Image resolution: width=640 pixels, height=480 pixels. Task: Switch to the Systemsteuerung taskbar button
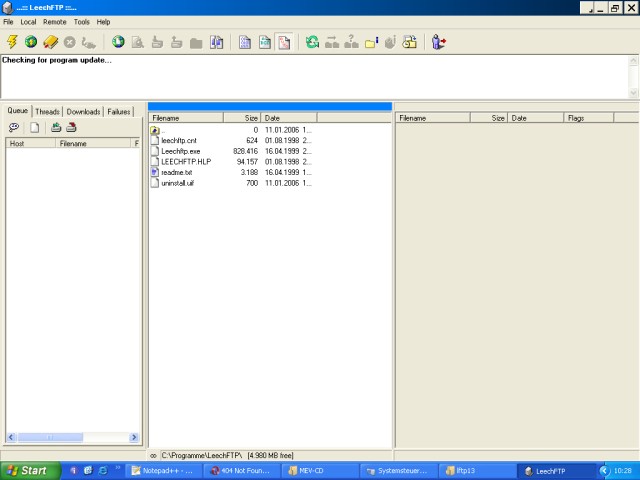(x=398, y=471)
